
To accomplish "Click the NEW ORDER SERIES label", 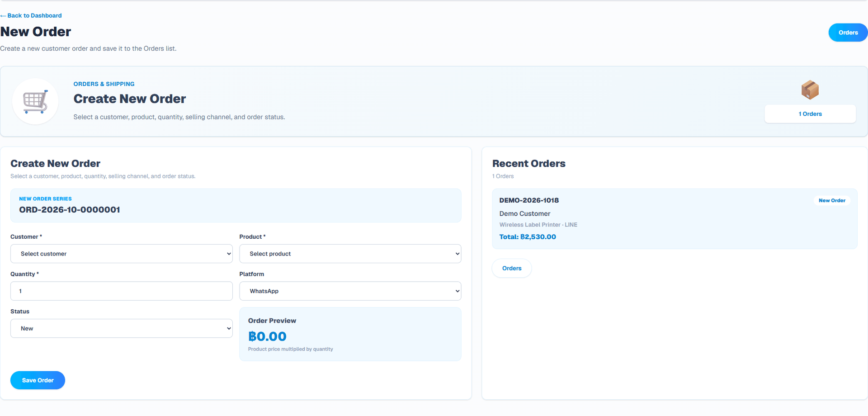I will click(45, 199).
